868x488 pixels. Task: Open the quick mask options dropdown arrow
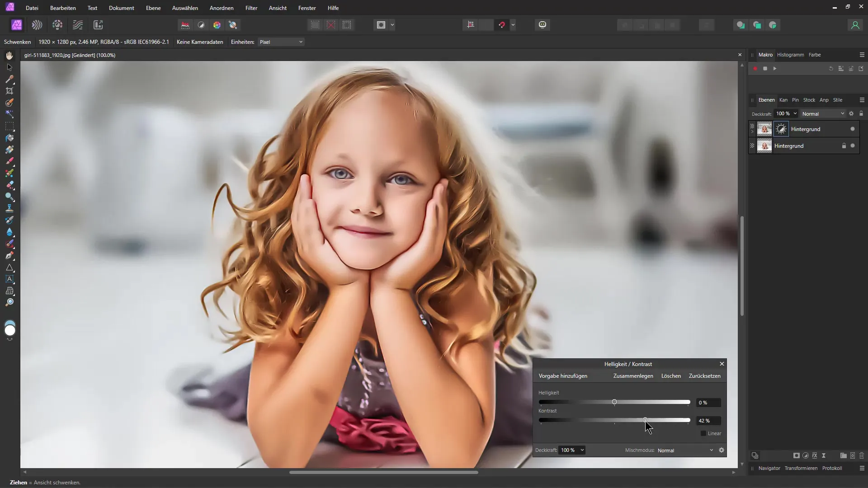tap(392, 25)
